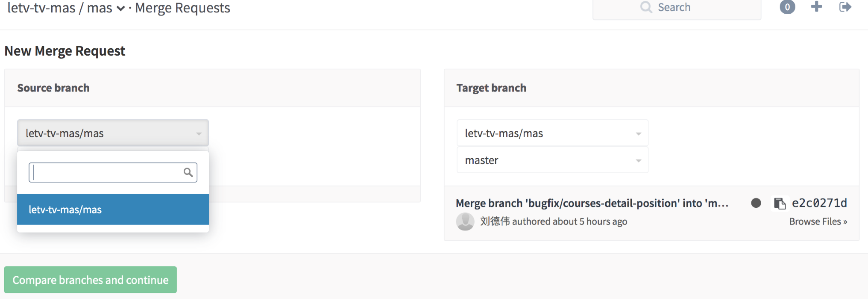Viewport: 868px width, 301px height.
Task: Focus the dropdown filter text field
Action: pos(113,172)
